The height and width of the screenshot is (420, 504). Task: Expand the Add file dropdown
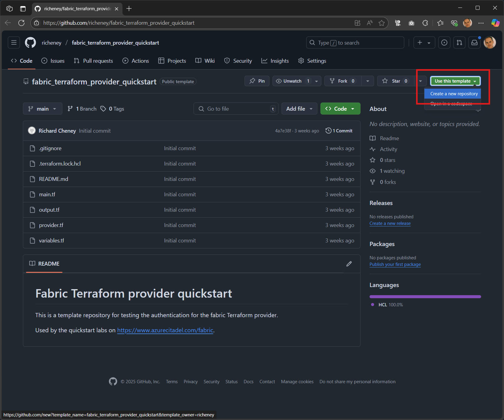click(299, 109)
